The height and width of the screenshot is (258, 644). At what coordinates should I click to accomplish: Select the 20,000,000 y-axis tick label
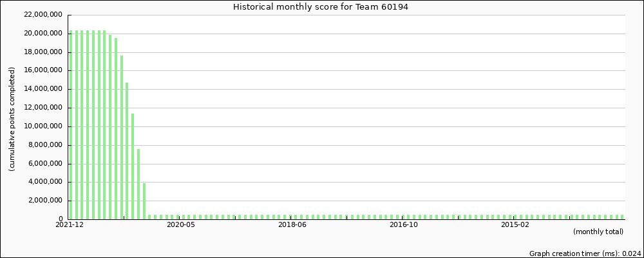pyautogui.click(x=41, y=34)
